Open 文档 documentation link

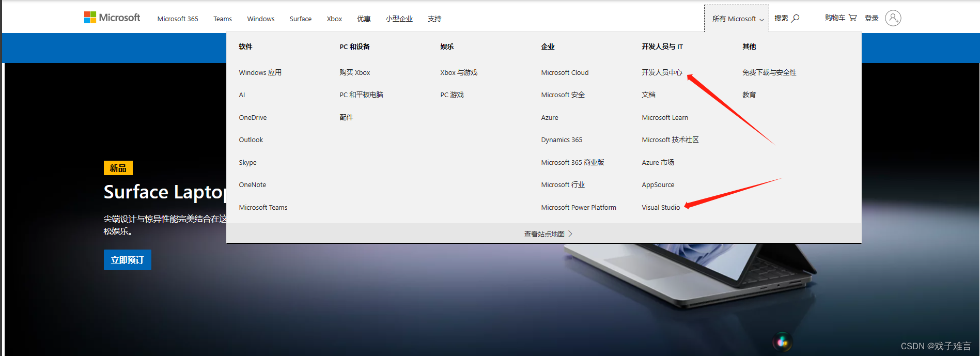point(648,95)
